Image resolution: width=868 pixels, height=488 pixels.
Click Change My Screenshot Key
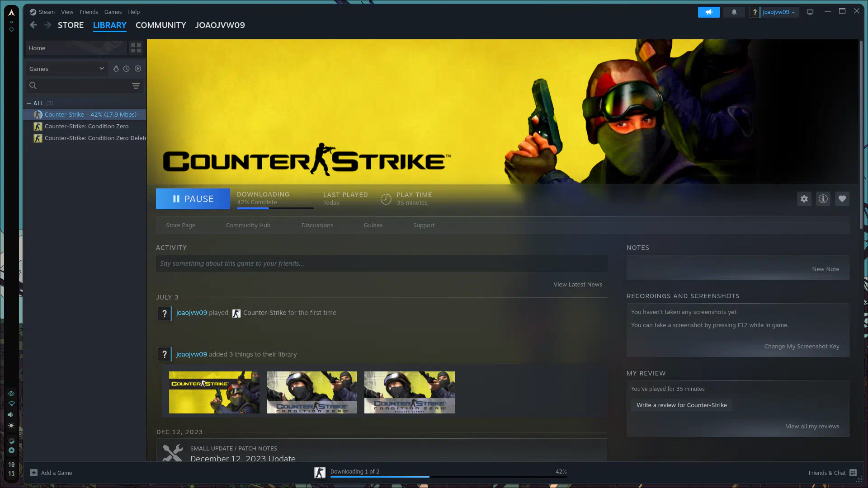click(x=802, y=346)
